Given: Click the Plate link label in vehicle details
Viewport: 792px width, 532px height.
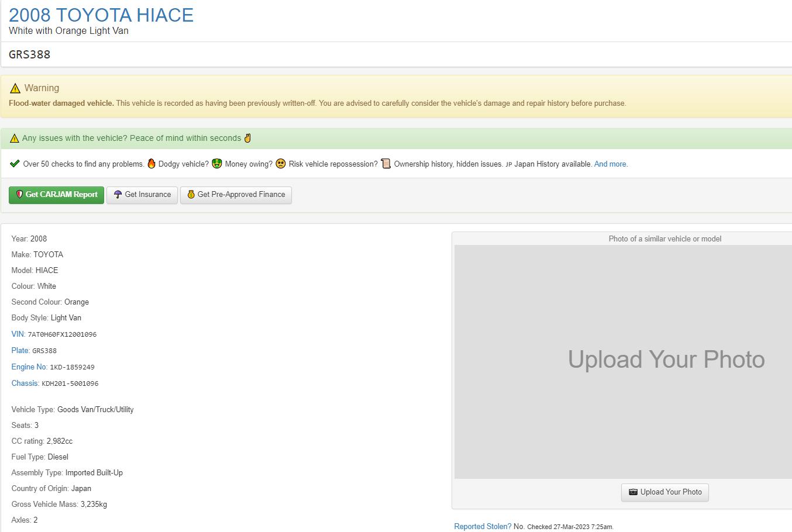Looking at the screenshot, I should pos(20,351).
